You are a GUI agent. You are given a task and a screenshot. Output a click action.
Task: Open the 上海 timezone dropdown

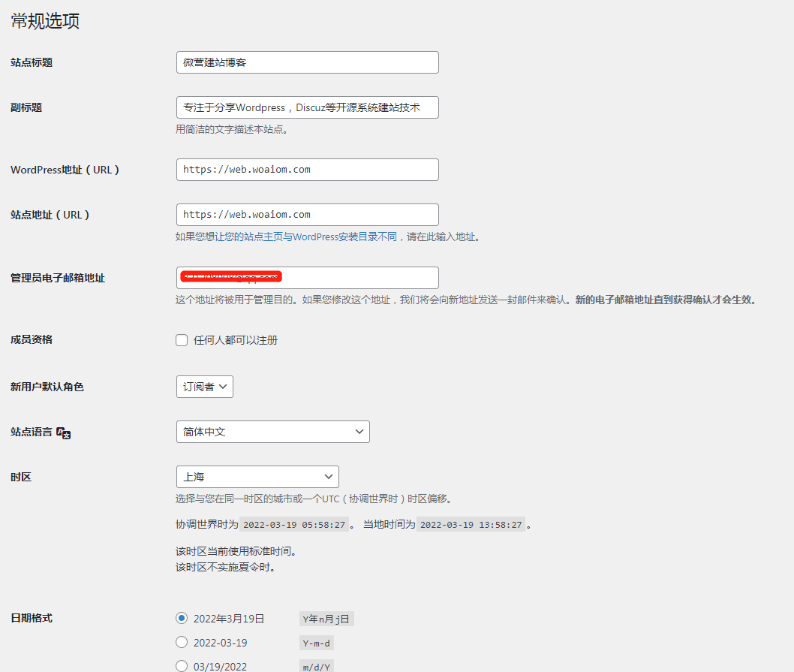pos(257,477)
